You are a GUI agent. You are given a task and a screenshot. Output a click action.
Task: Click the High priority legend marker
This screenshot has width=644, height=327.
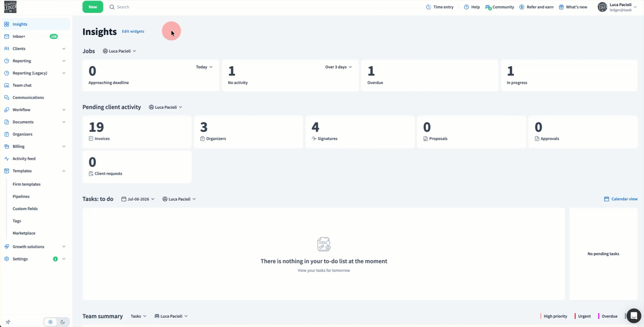click(541, 316)
